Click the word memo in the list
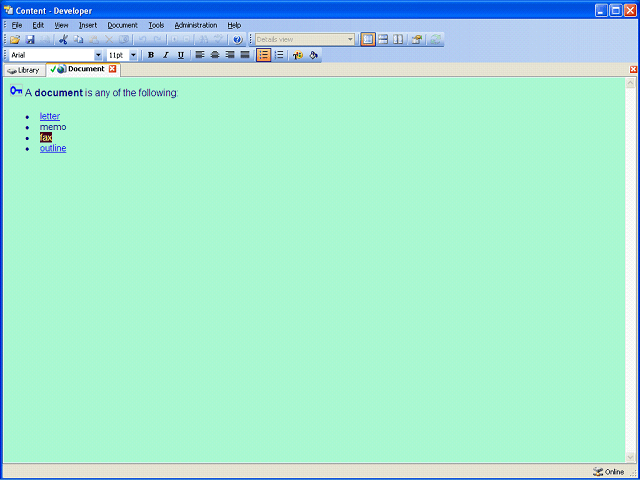 (x=53, y=127)
